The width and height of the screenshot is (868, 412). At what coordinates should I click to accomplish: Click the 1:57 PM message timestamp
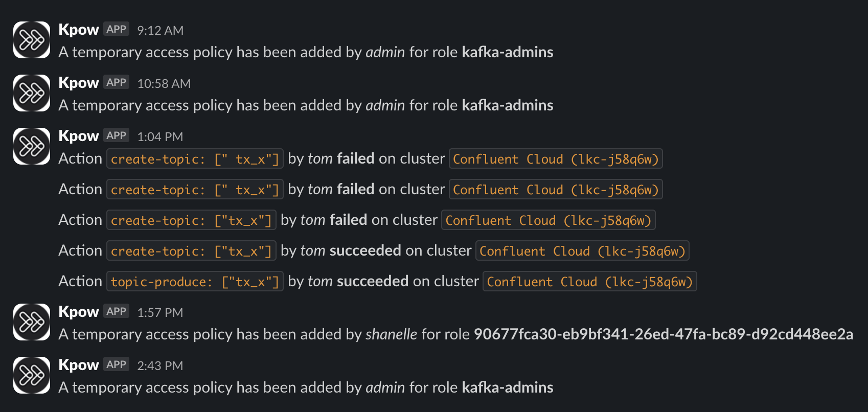(160, 313)
